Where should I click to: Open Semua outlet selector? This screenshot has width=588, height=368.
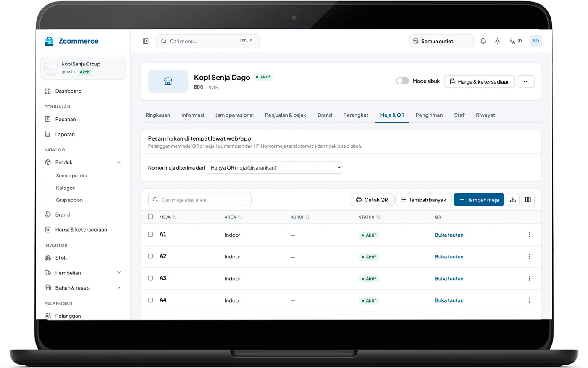pyautogui.click(x=441, y=41)
